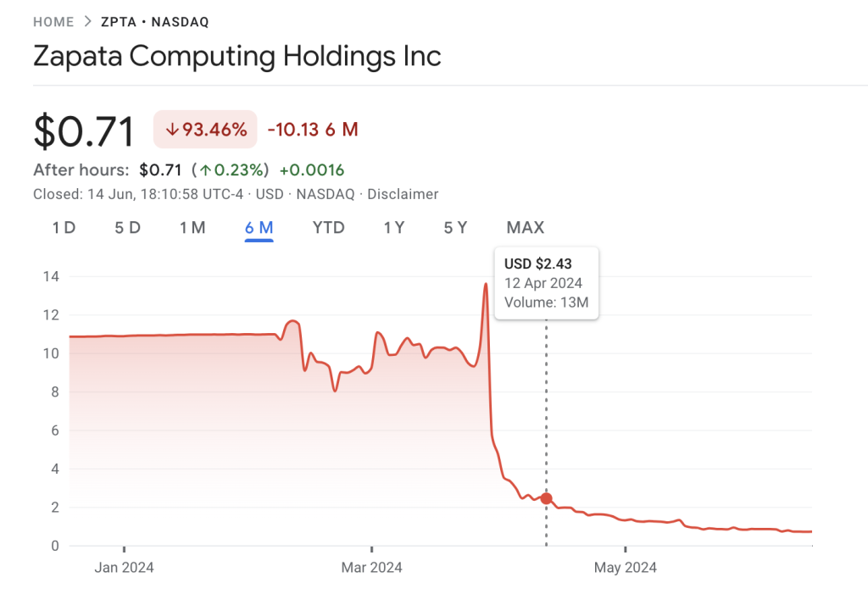Click the $0.71 current price
868x594 pixels.
pyautogui.click(x=84, y=131)
